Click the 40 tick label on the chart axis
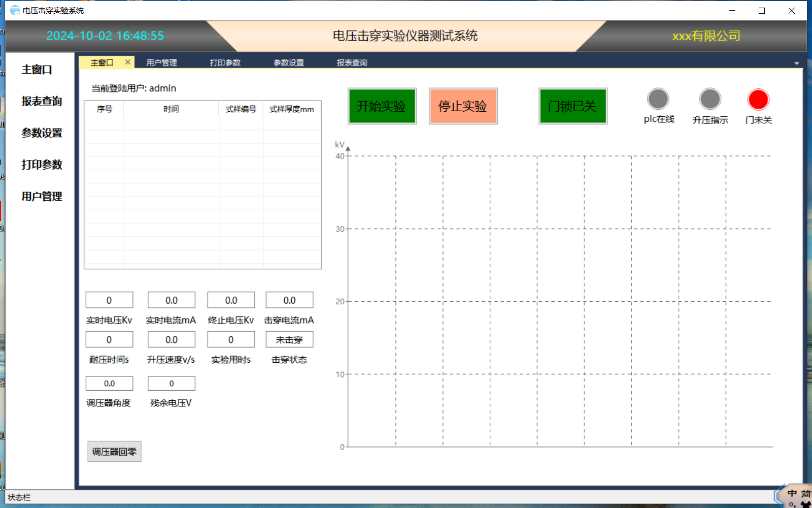The image size is (812, 508). pyautogui.click(x=340, y=156)
